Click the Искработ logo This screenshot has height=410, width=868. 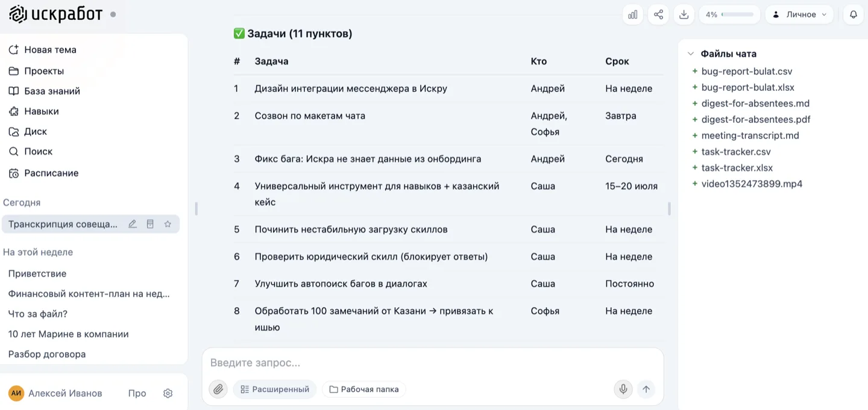[x=56, y=14]
